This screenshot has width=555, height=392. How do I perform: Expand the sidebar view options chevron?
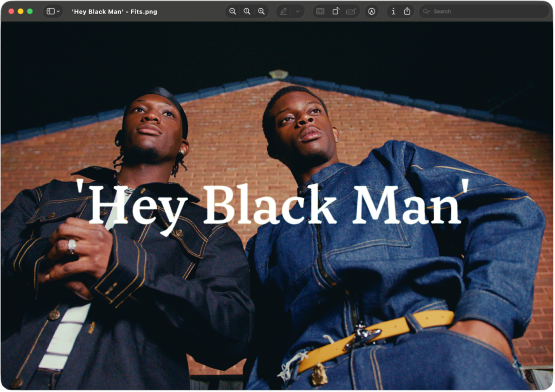pos(58,11)
